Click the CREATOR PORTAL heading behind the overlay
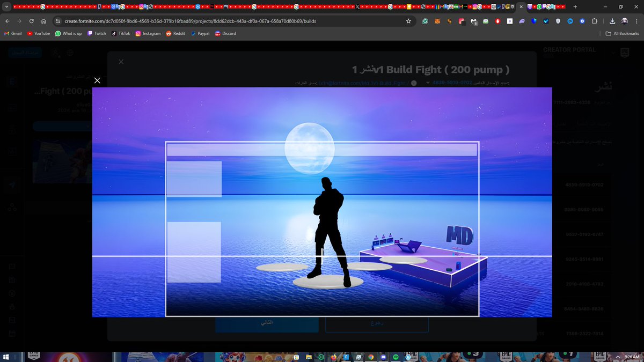Image resolution: width=644 pixels, height=362 pixels. pos(569,50)
